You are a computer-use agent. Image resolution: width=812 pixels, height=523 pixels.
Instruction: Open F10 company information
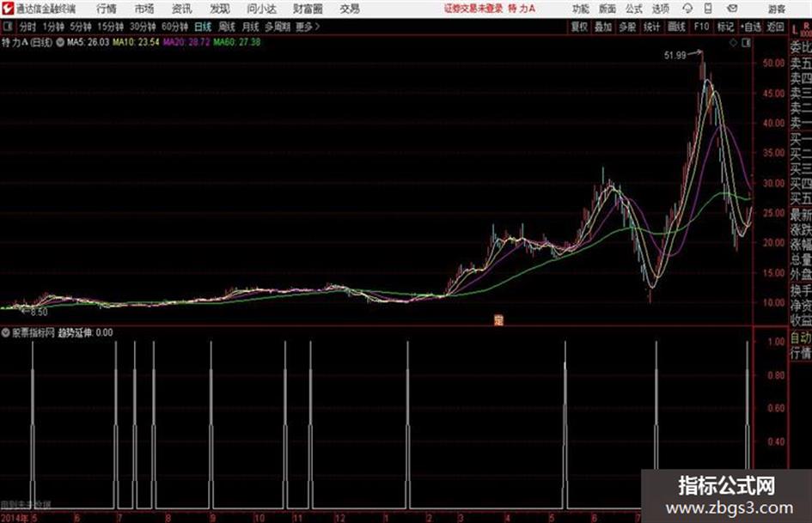pyautogui.click(x=701, y=27)
